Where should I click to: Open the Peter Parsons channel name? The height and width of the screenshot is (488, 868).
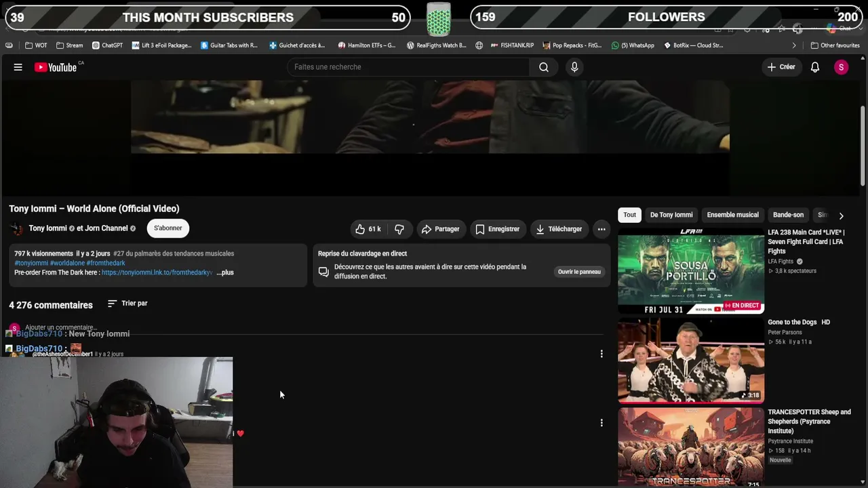785,333
